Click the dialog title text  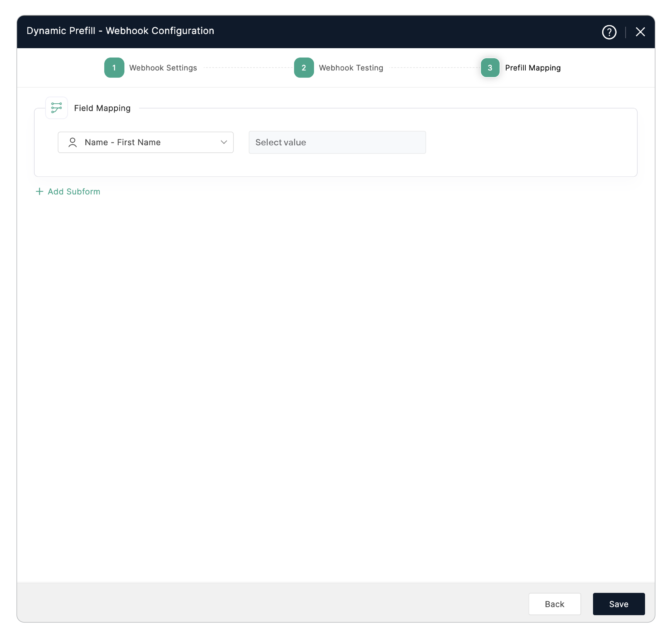coord(120,31)
